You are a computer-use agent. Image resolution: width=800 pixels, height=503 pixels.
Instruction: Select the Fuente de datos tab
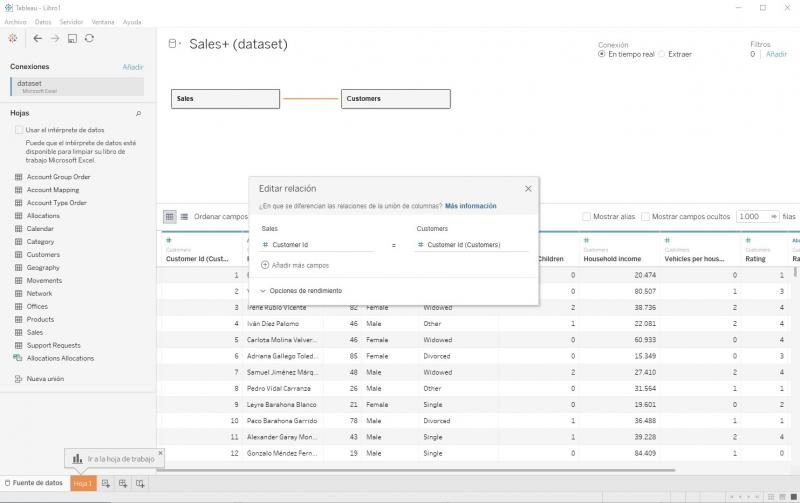click(34, 483)
